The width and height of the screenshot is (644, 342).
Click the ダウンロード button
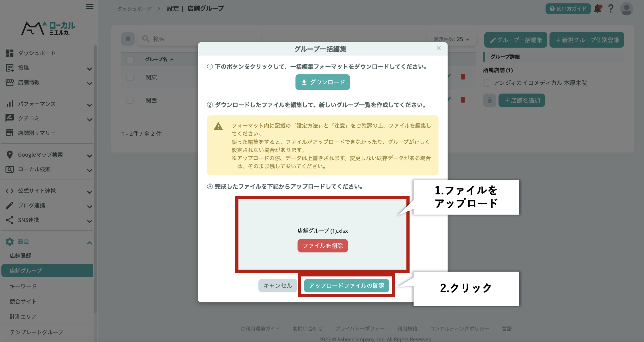coord(323,82)
